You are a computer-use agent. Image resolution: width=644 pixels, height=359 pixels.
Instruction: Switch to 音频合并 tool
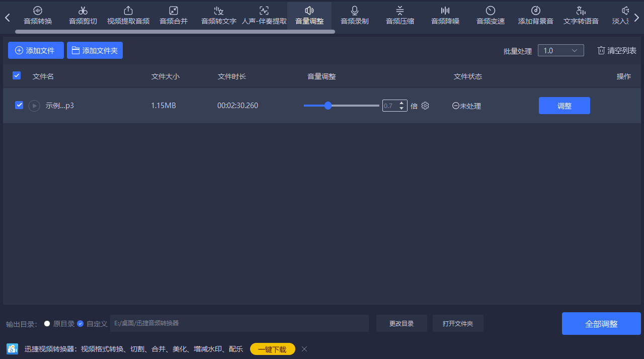click(x=173, y=15)
